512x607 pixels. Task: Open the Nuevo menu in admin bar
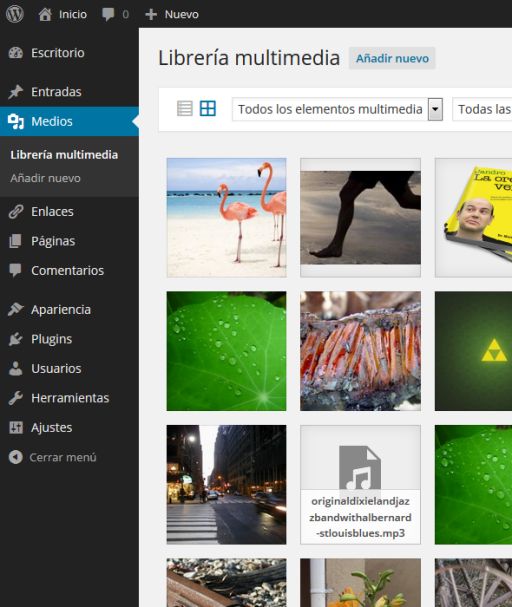(x=172, y=14)
